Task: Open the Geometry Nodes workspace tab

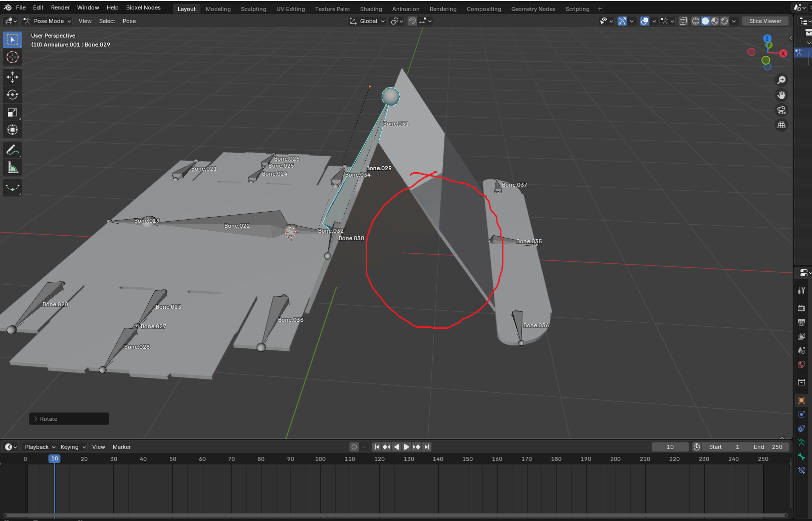Action: click(x=533, y=9)
